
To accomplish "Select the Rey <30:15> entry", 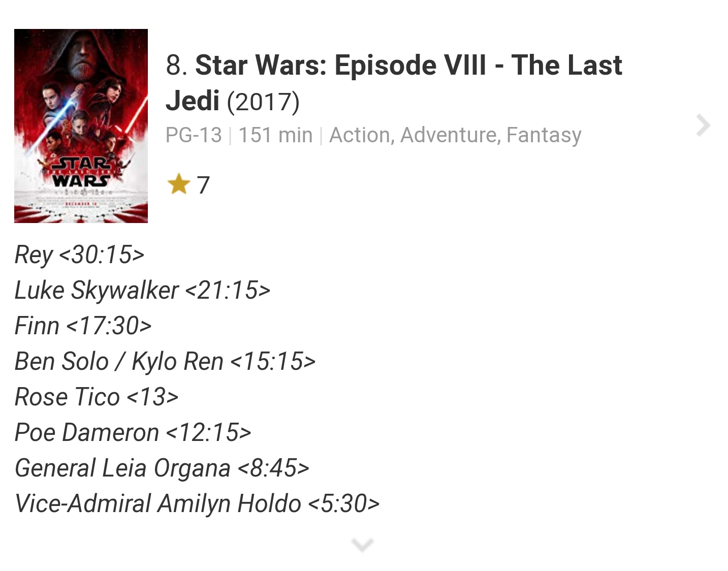I will click(80, 255).
